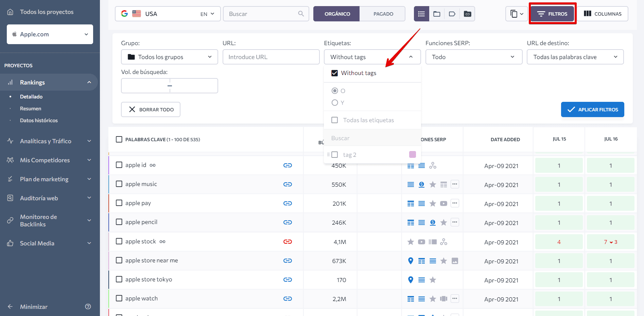Open more SERP features for apple pencil
Image resolution: width=644 pixels, height=316 pixels.
455,222
